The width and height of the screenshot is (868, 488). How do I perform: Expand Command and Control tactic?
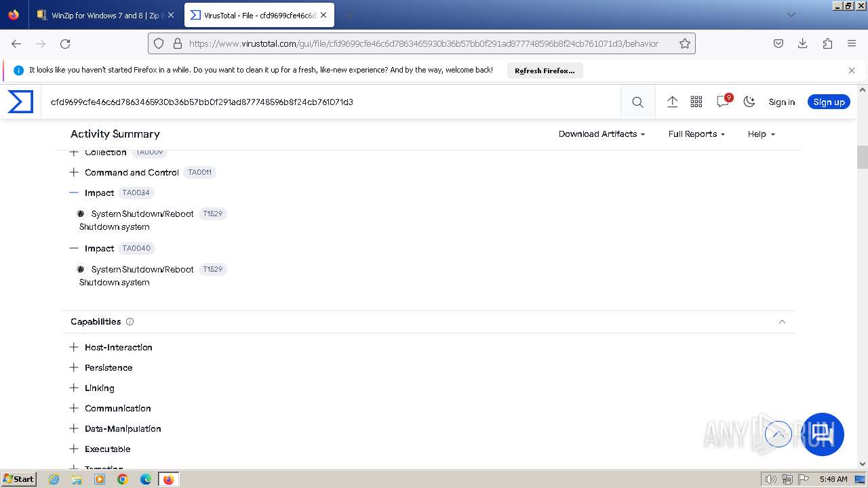(x=75, y=172)
